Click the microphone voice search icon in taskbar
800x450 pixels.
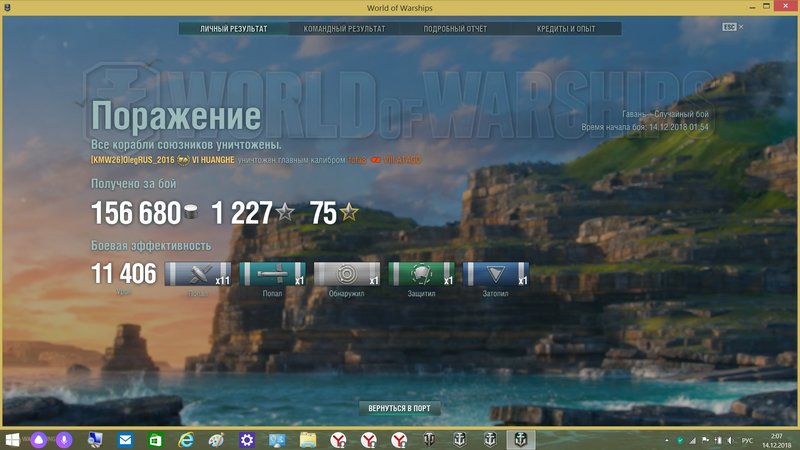click(x=64, y=440)
